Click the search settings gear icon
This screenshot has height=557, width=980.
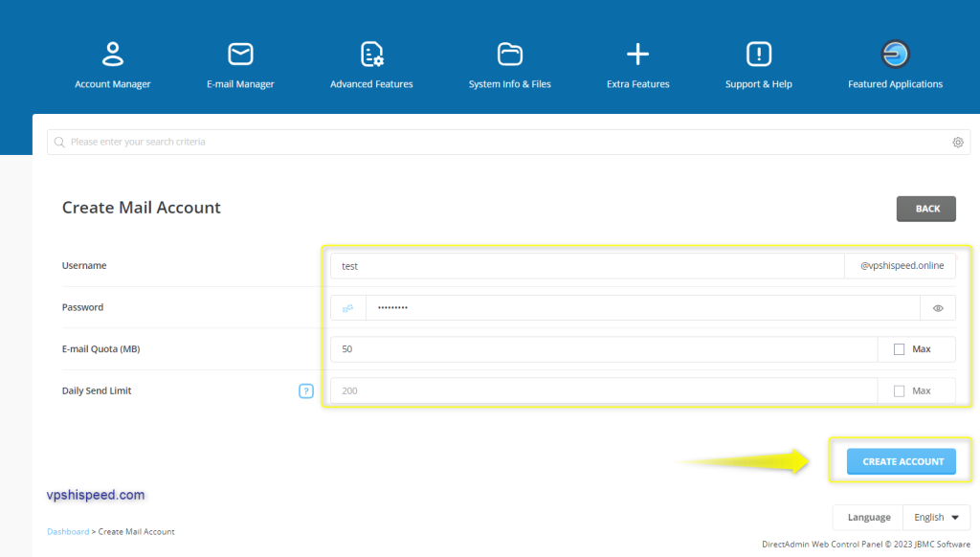(957, 143)
